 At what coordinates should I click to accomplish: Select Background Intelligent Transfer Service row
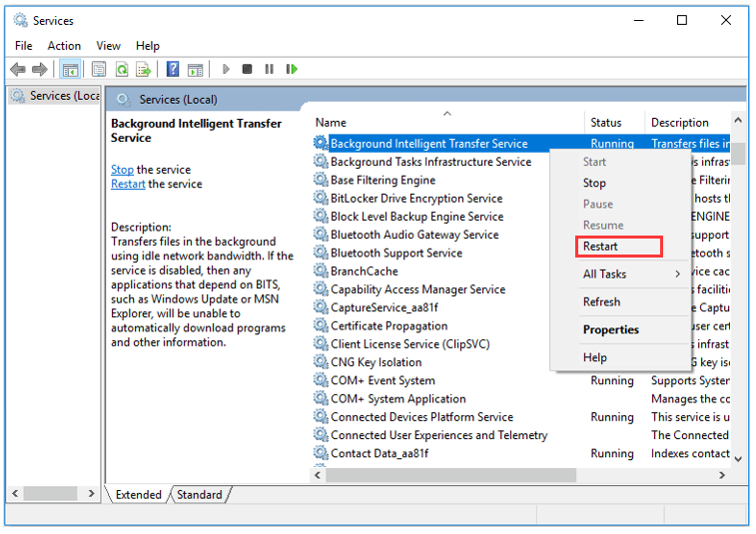click(x=520, y=144)
